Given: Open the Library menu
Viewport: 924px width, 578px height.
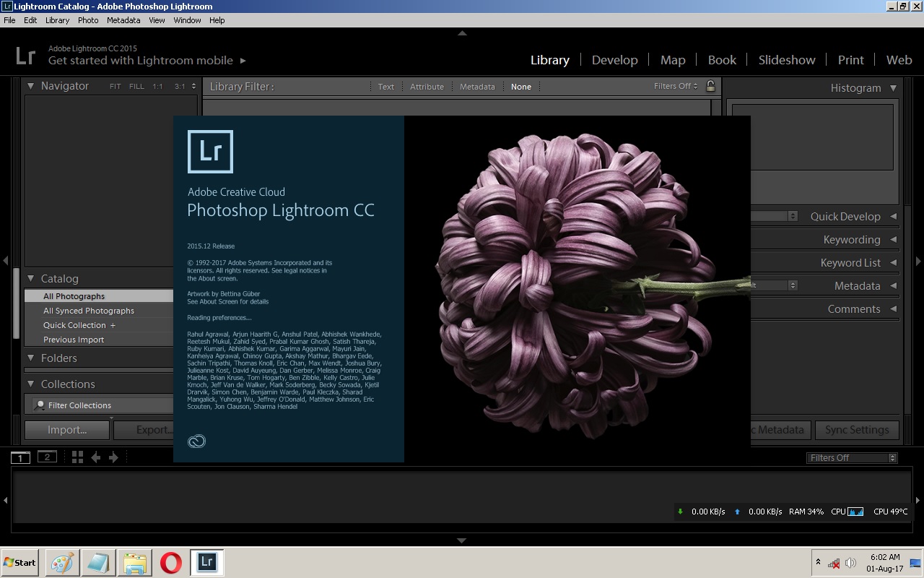Looking at the screenshot, I should (x=57, y=20).
